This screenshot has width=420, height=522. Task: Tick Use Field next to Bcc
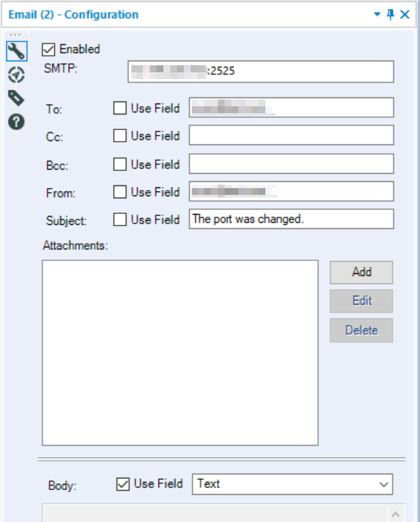pyautogui.click(x=120, y=164)
